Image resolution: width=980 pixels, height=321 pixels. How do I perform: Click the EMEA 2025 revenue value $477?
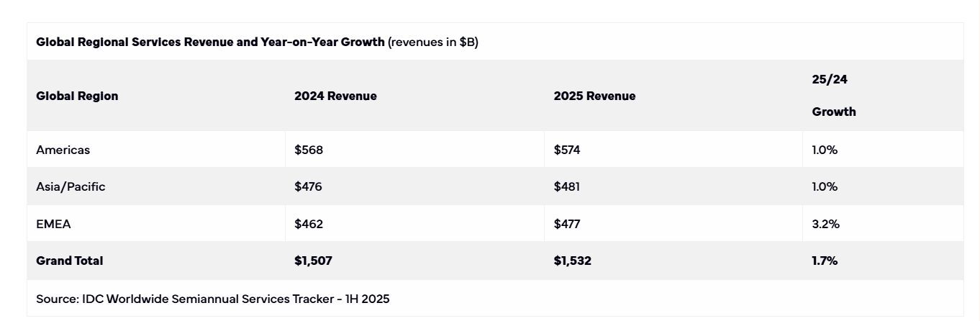567,224
